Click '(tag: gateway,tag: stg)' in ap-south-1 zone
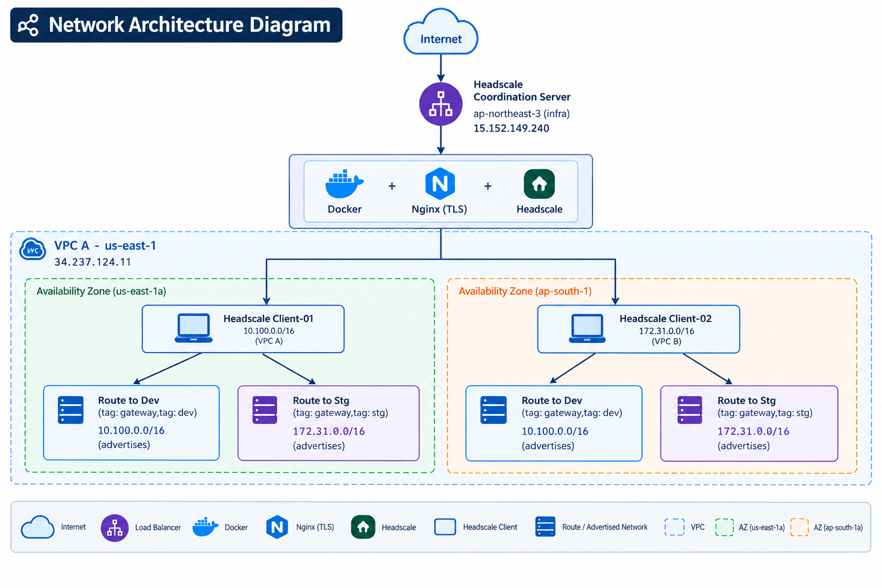 tap(765, 413)
